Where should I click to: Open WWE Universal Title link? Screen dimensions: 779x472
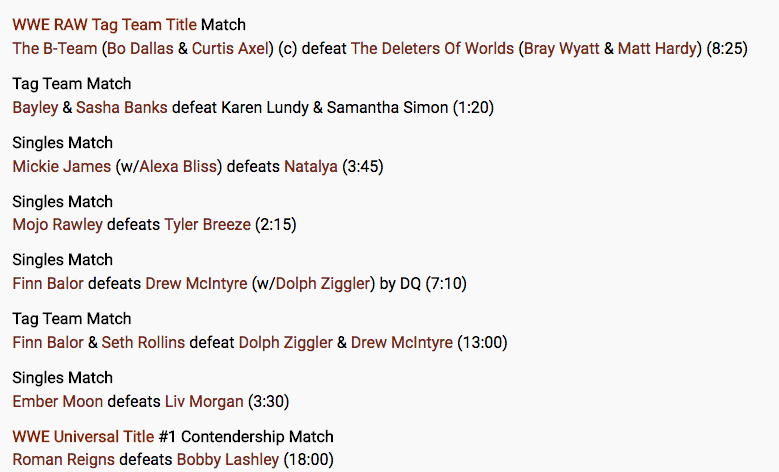[83, 437]
